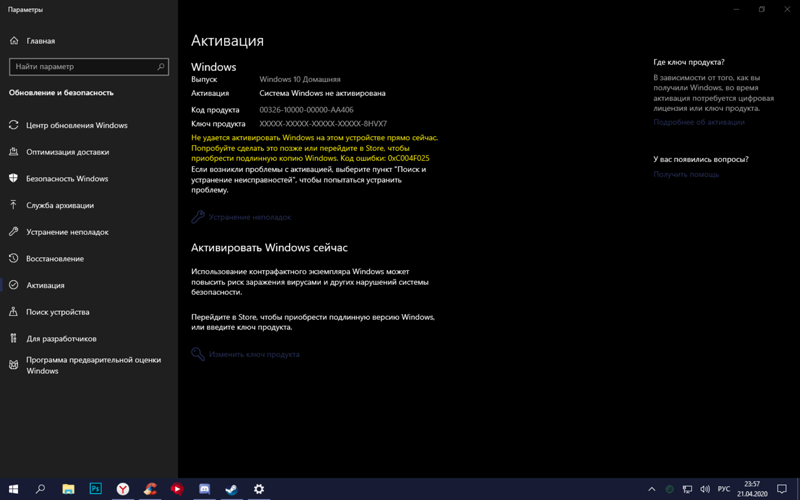Click Windows 10 Домашняя edition value
Image resolution: width=800 pixels, height=500 pixels.
click(299, 79)
